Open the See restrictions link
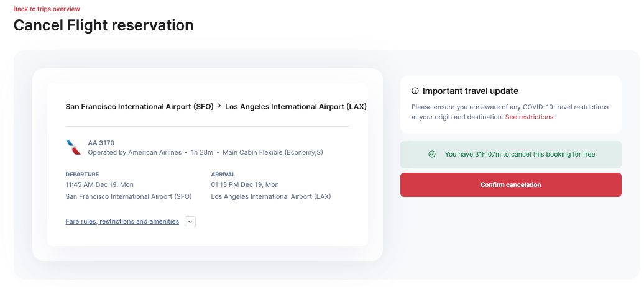This screenshot has width=644, height=287. [x=529, y=117]
